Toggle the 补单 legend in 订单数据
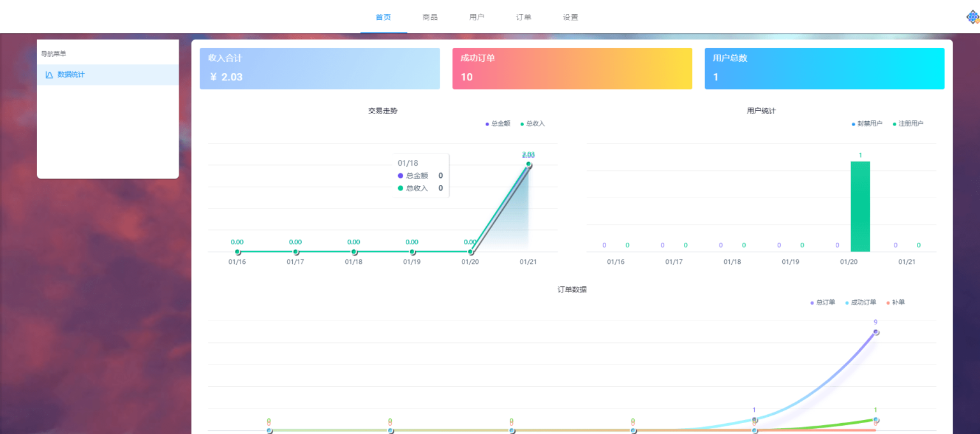This screenshot has width=980, height=434. click(896, 302)
